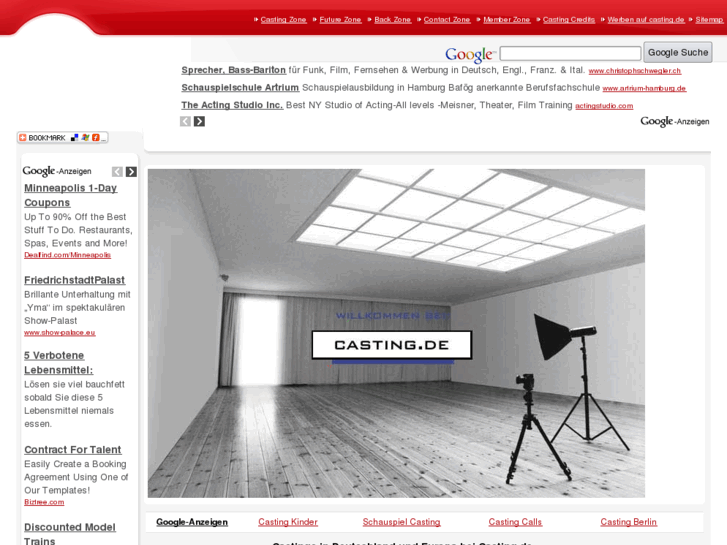
Task: Open the Sprecher, Bass-Bariton ad
Action: click(233, 70)
